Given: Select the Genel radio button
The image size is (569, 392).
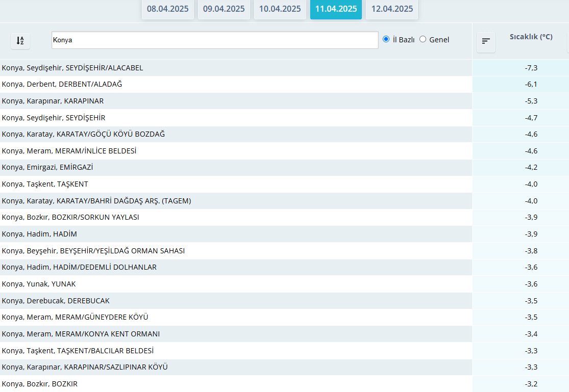Looking at the screenshot, I should tap(423, 39).
